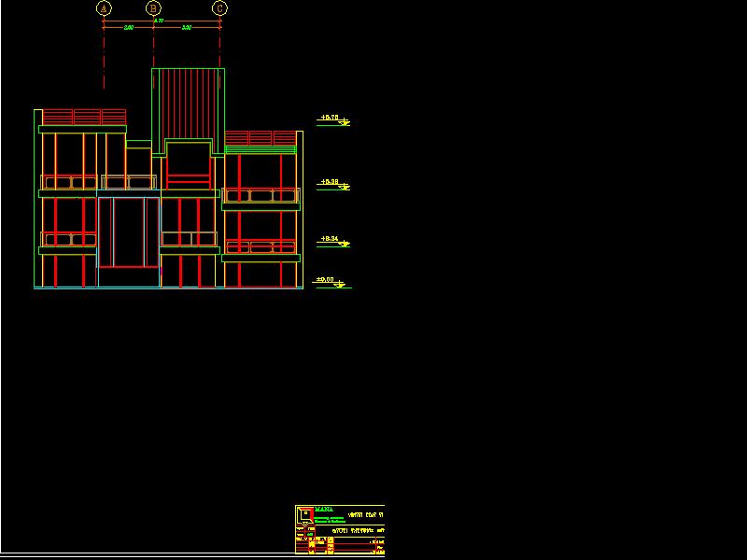The width and height of the screenshot is (747, 560).
Task: Click the MANA logo in title block
Action: click(x=304, y=514)
